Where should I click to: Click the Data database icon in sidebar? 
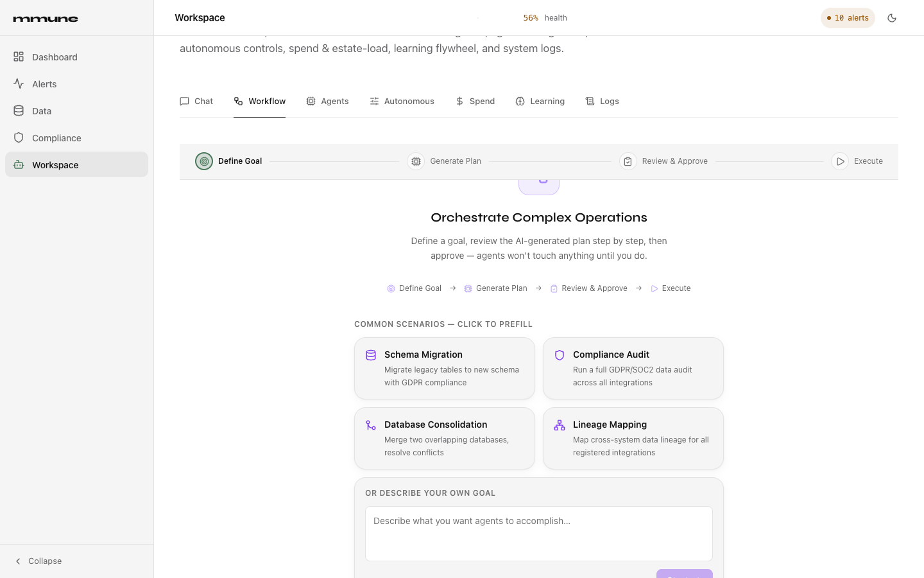tap(19, 110)
